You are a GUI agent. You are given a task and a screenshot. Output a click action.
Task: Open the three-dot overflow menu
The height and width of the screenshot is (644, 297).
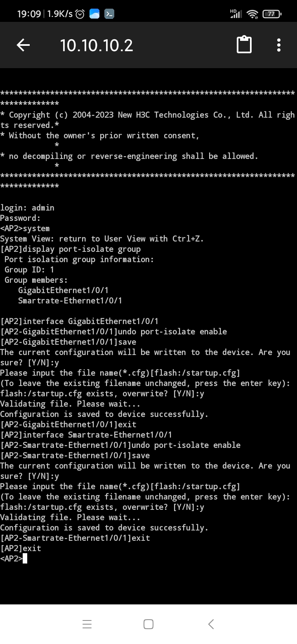[x=279, y=45]
